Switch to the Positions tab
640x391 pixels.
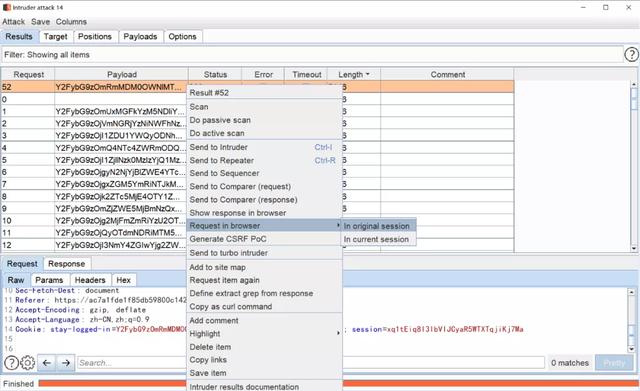pyautogui.click(x=95, y=36)
